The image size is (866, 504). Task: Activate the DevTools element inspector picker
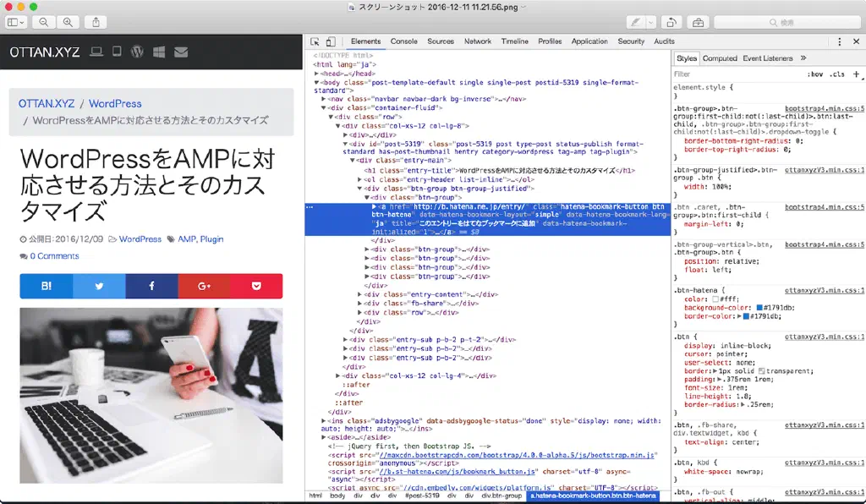pos(315,41)
